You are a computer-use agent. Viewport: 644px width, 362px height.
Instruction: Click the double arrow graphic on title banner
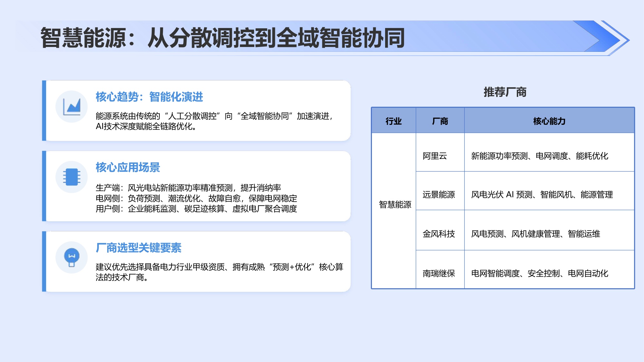[x=601, y=38]
